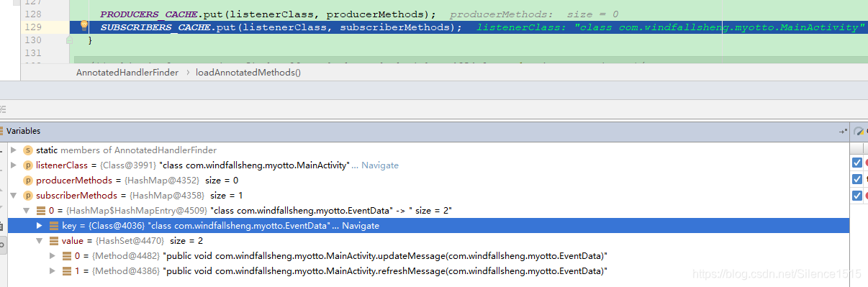
Task: Click the restore layout pin icon in Variables header
Action: (x=843, y=132)
